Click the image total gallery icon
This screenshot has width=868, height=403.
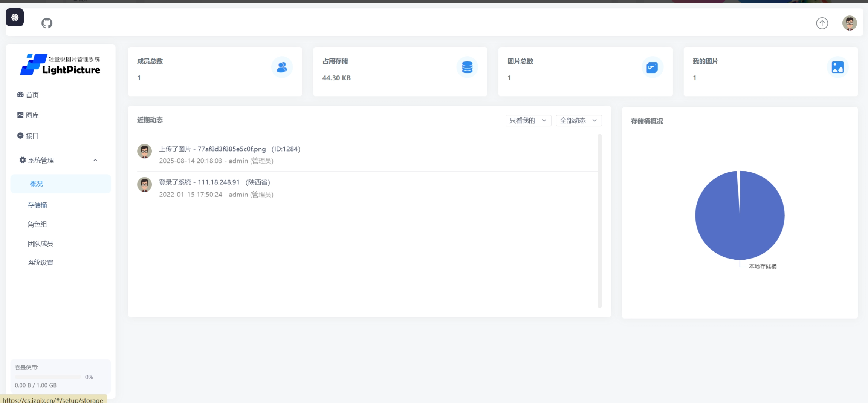pos(652,67)
